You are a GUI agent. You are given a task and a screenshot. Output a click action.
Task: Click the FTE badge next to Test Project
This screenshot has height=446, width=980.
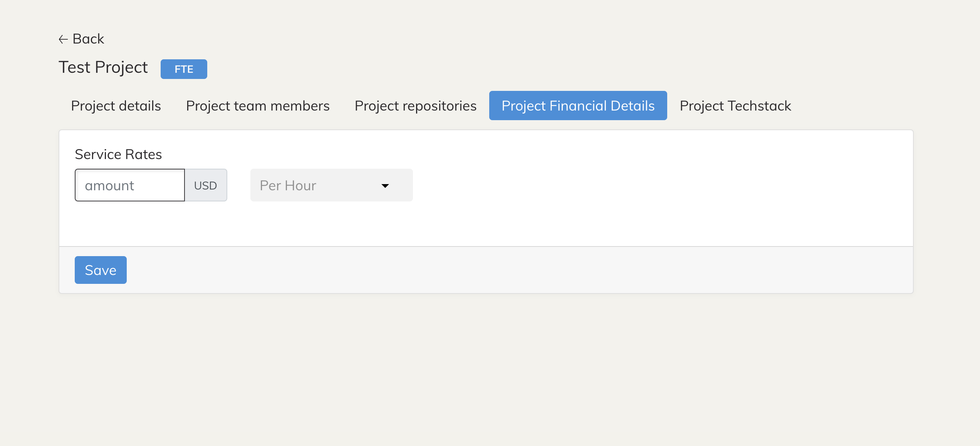184,69
